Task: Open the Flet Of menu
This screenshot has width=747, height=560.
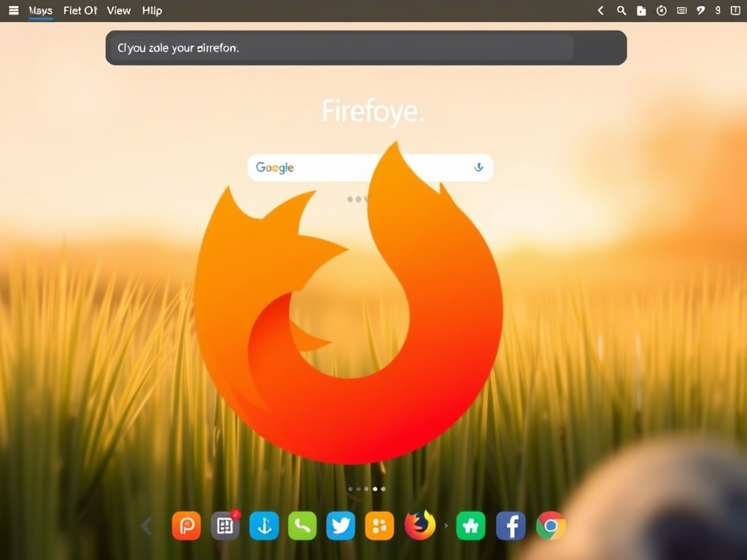Action: pyautogui.click(x=80, y=10)
